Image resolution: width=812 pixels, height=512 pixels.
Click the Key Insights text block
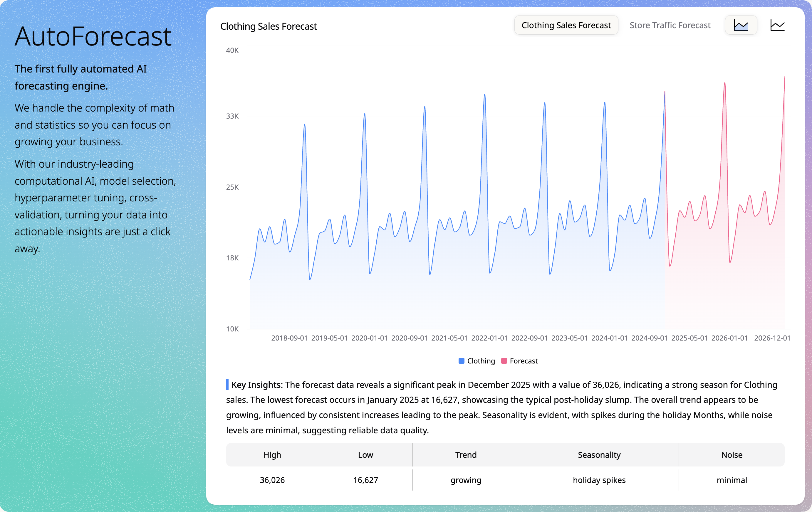[x=506, y=408]
